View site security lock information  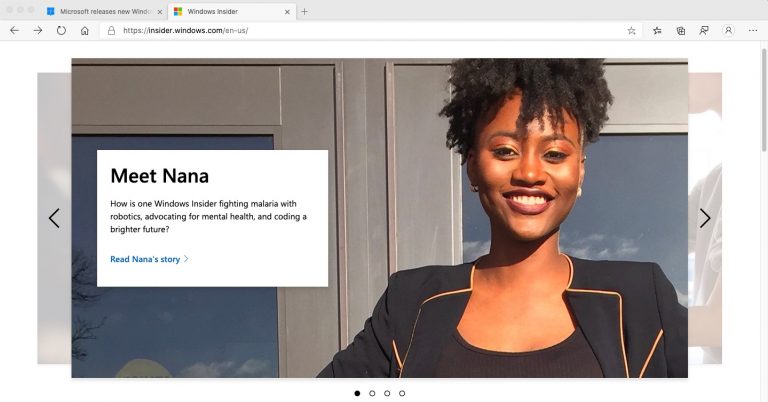click(x=112, y=30)
